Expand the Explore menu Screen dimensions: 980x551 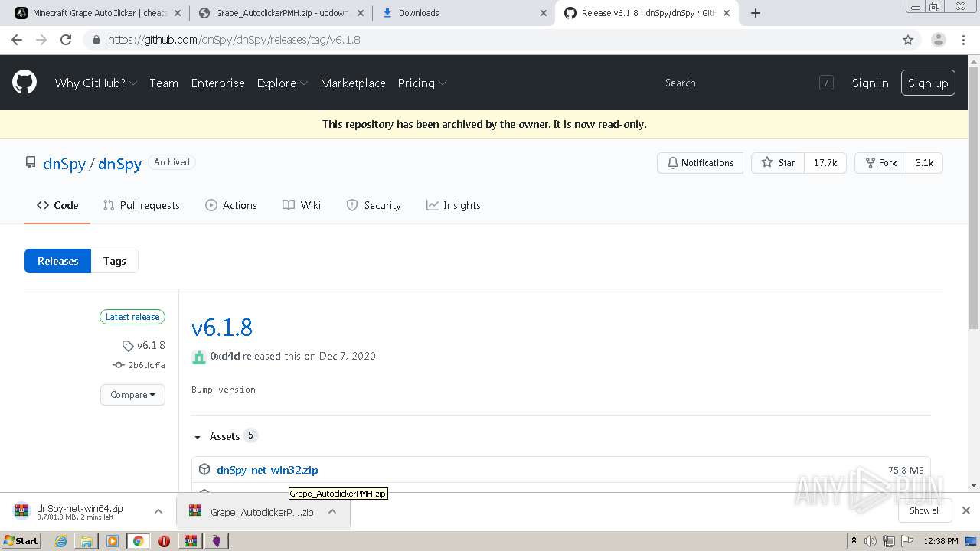[x=283, y=83]
